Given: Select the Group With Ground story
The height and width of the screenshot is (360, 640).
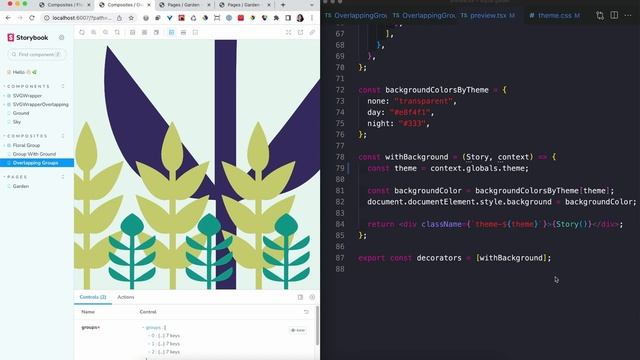Looking at the screenshot, I should [x=34, y=154].
